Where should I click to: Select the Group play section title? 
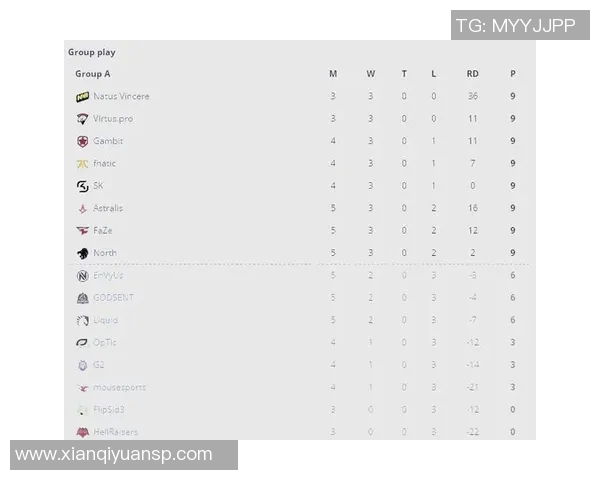[91, 52]
